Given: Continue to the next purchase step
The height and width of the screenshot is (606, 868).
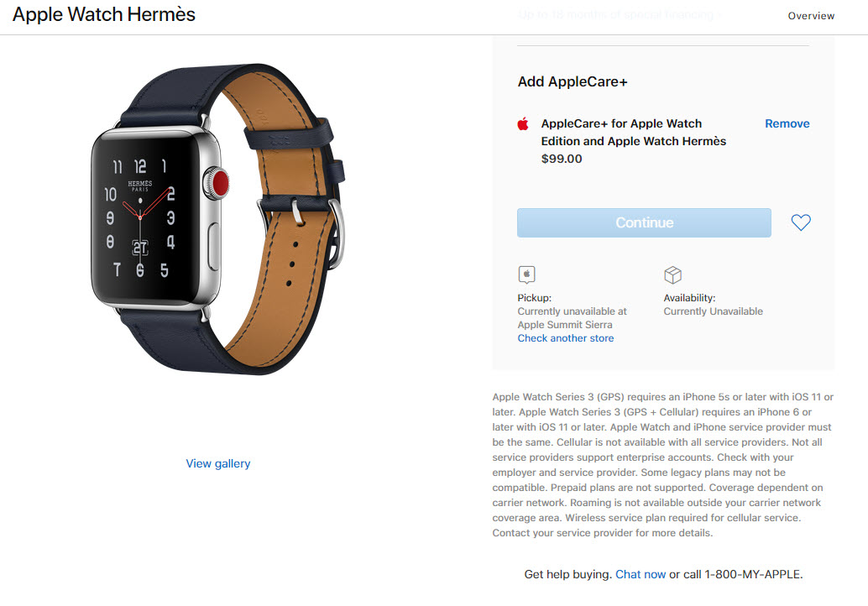Looking at the screenshot, I should pos(644,222).
